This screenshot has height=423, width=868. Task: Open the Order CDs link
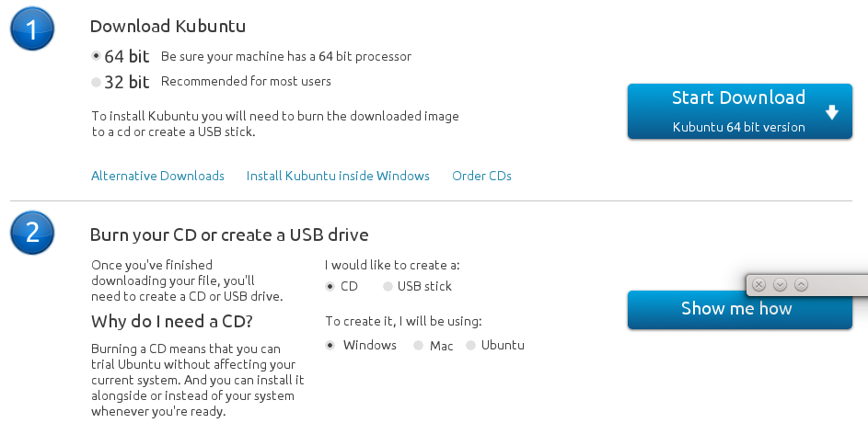(x=481, y=176)
